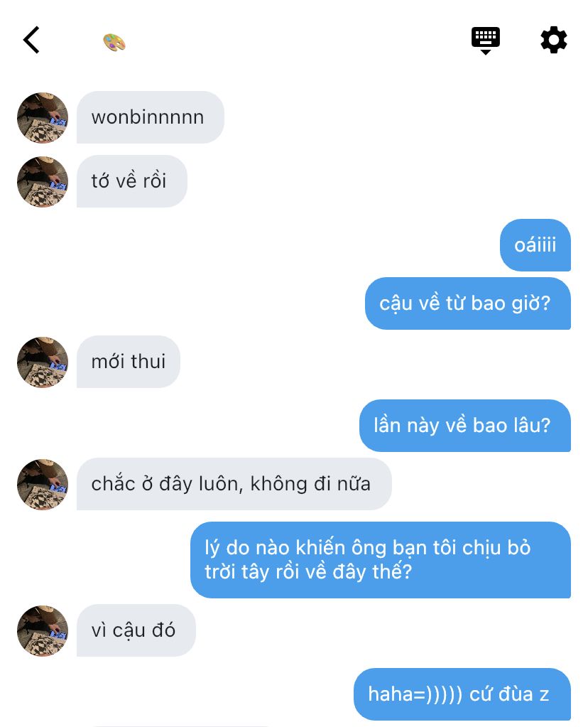
Task: Open settings with the gear icon
Action: click(x=554, y=40)
